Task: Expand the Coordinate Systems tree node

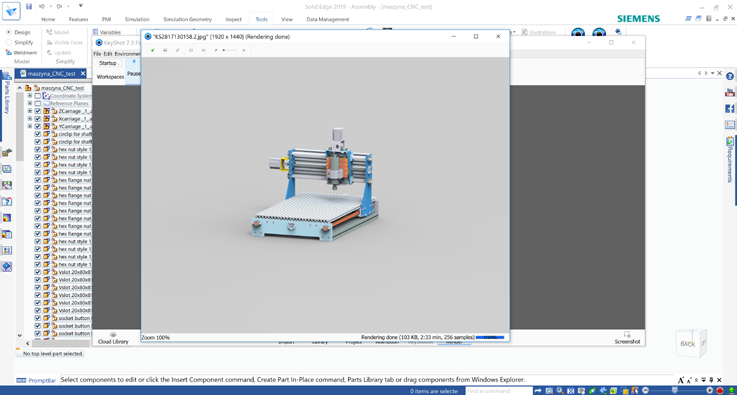Action: coord(30,95)
